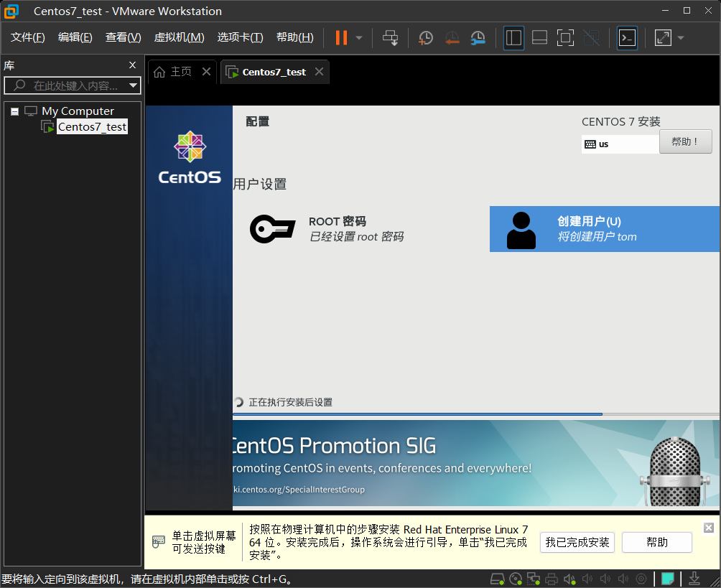Open the snapshot manager
The height and width of the screenshot is (588, 721).
pos(478,38)
